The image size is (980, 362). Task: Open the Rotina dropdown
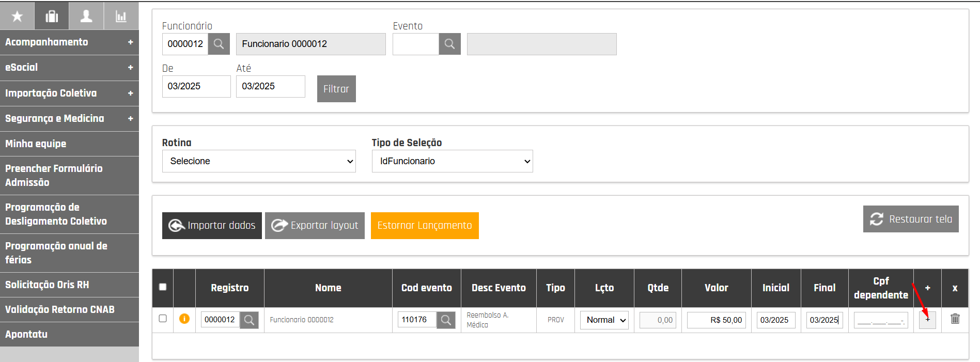click(x=259, y=161)
